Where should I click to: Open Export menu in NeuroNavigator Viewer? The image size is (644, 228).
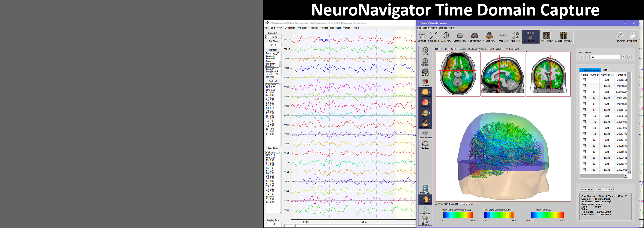click(426, 28)
